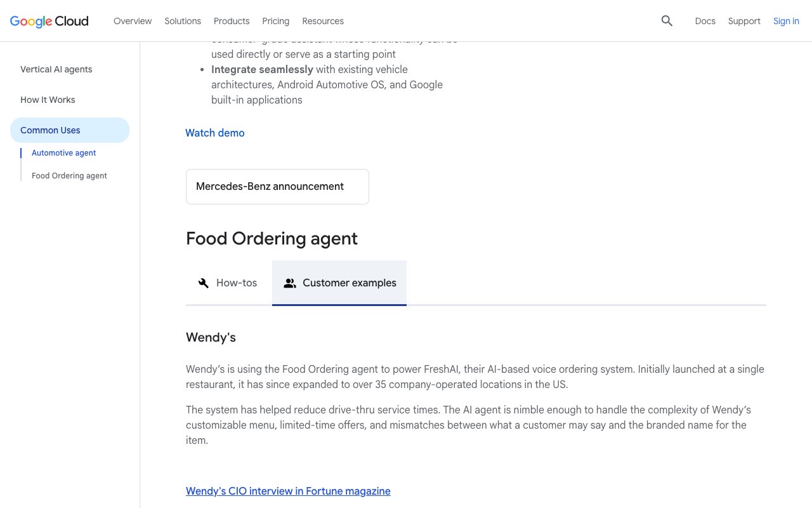This screenshot has height=508, width=812.
Task: Select the Customer examples tab
Action: pyautogui.click(x=339, y=283)
